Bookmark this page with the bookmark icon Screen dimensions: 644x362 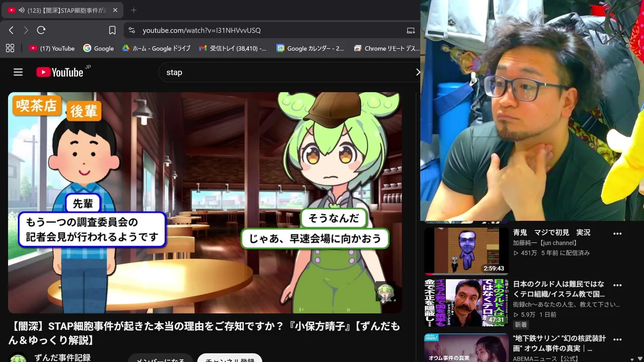coord(113,30)
